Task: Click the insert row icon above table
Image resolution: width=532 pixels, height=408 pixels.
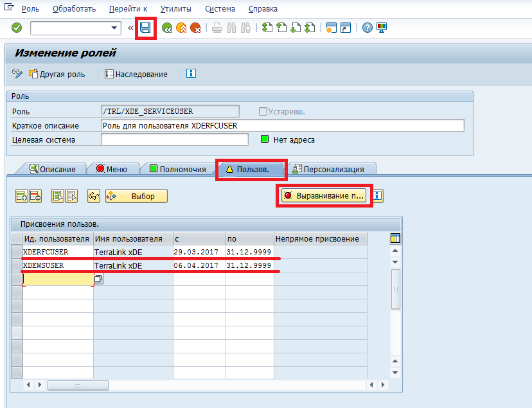Action: point(21,196)
